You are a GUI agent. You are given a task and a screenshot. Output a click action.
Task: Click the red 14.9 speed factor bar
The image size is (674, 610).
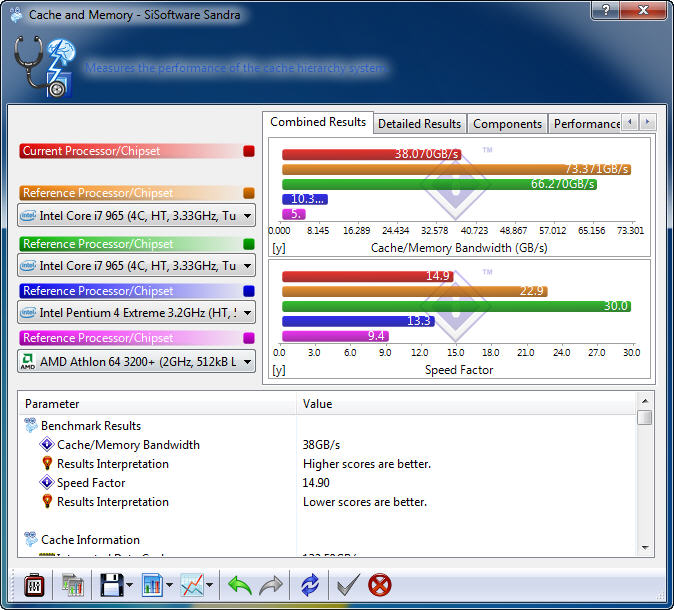[368, 276]
